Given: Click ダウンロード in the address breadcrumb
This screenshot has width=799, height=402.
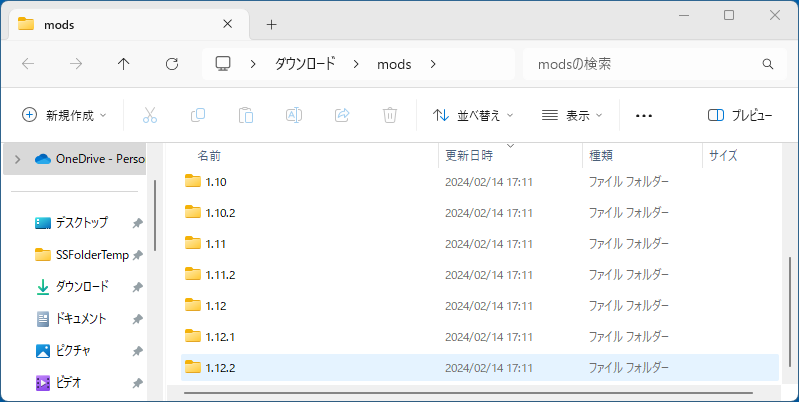Looking at the screenshot, I should click(305, 64).
